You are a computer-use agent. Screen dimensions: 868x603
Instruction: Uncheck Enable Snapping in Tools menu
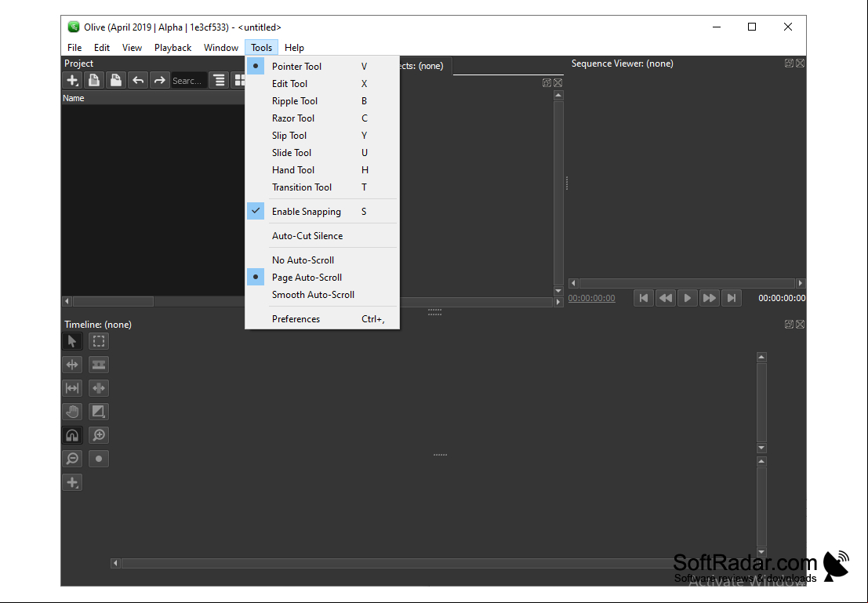(321, 212)
